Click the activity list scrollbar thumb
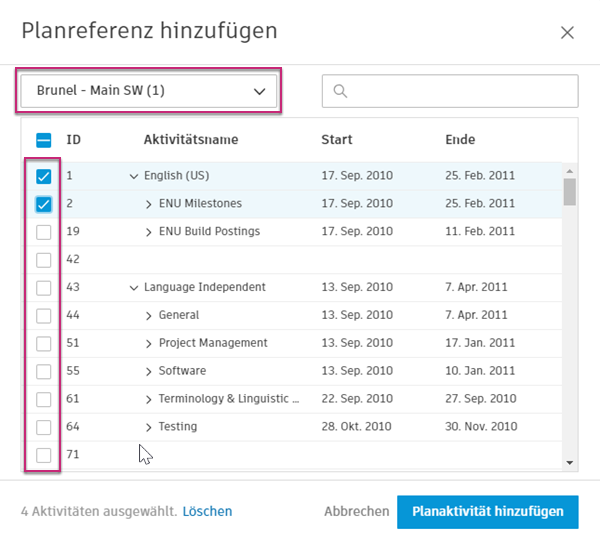The height and width of the screenshot is (541, 600). (569, 191)
